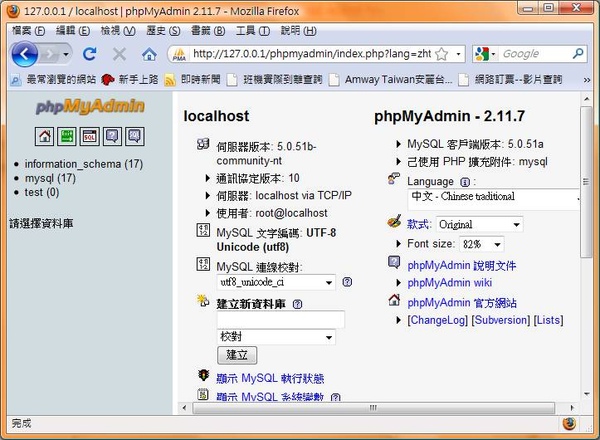The width and height of the screenshot is (600, 440).
Task: Click the Language info icon
Action: [465, 182]
